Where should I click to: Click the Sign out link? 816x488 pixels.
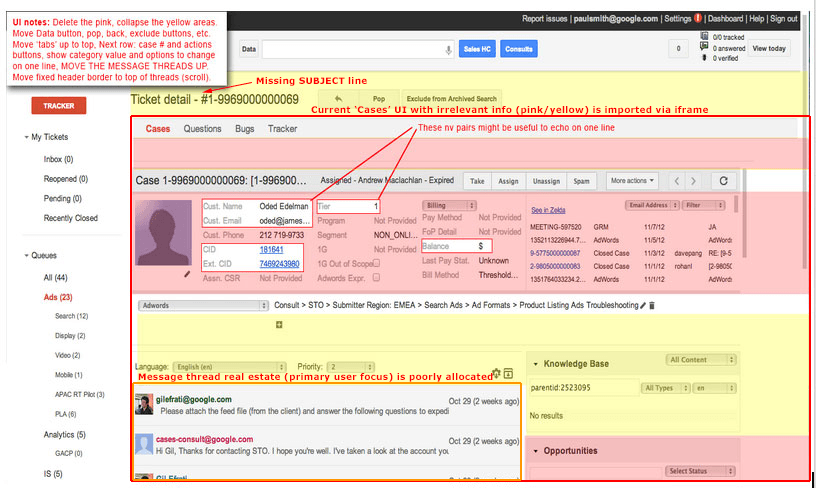pyautogui.click(x=784, y=19)
